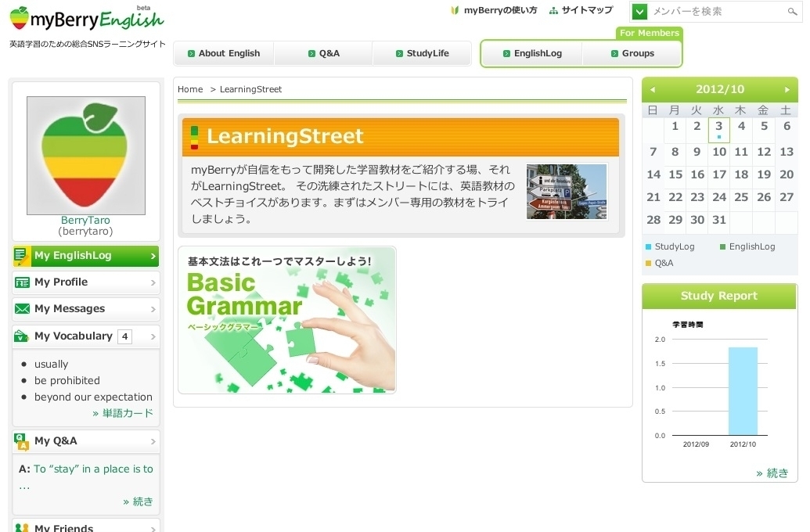810x532 pixels.
Task: Select October 10 on the calendar
Action: [719, 152]
